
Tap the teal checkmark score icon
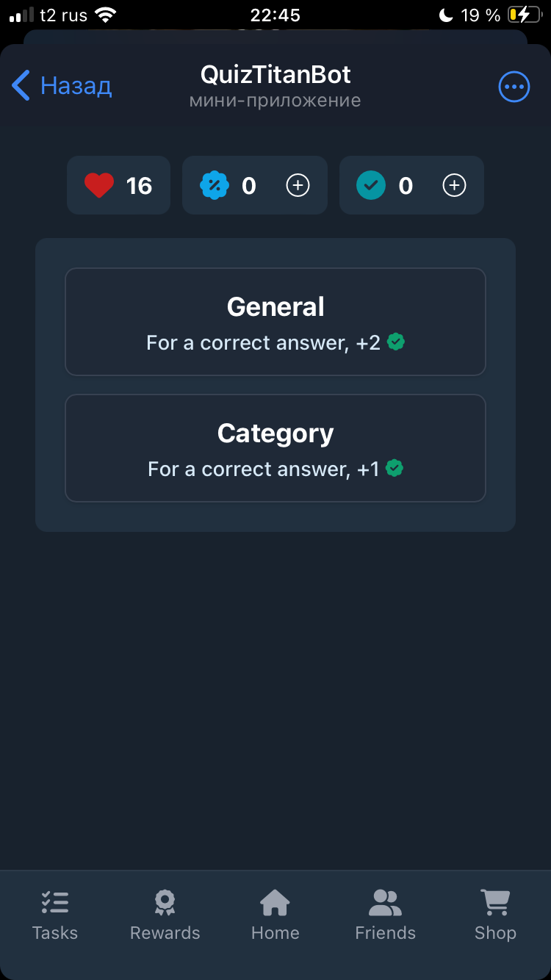point(371,185)
